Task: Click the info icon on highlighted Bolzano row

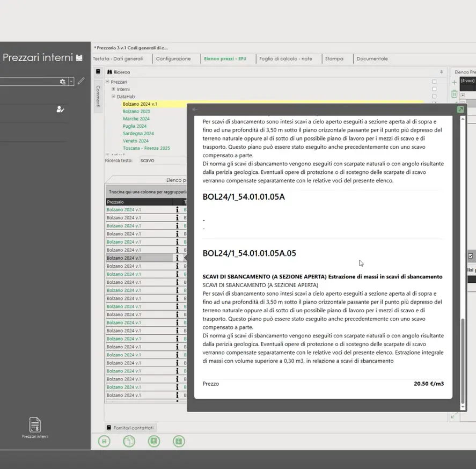Action: pos(177,258)
